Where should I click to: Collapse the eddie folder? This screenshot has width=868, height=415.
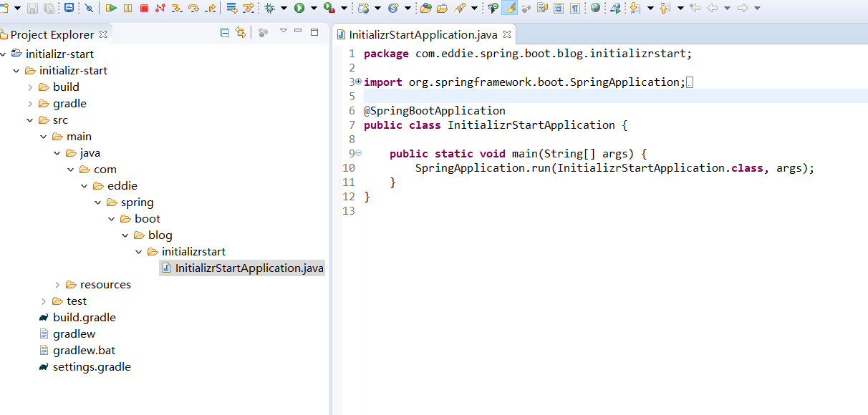click(85, 186)
